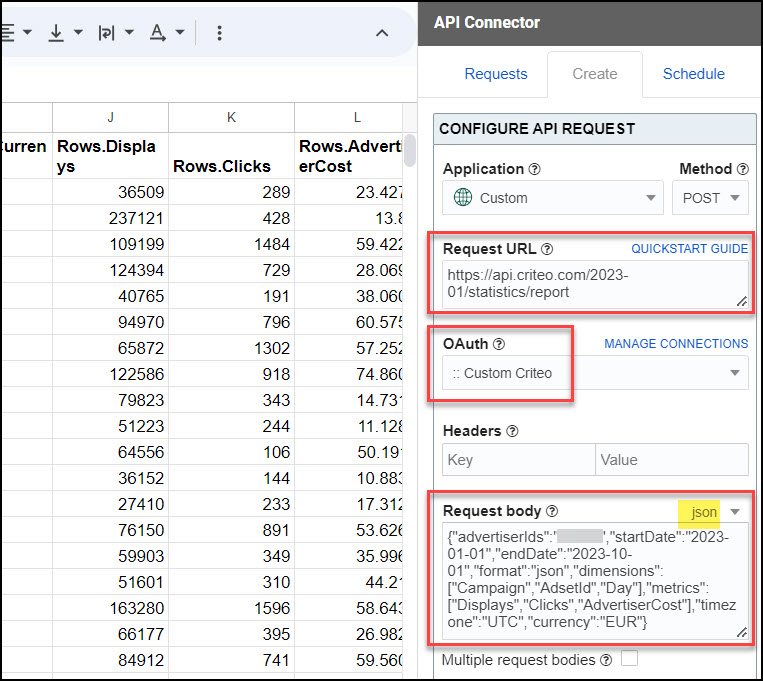This screenshot has height=681, width=763.
Task: Click the Headers Key input field
Action: click(519, 460)
